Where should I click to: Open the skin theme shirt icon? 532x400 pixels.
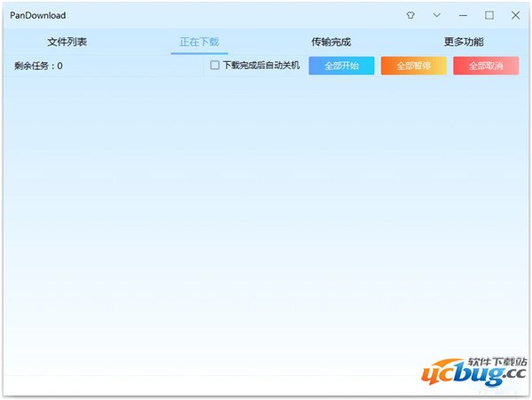(411, 15)
